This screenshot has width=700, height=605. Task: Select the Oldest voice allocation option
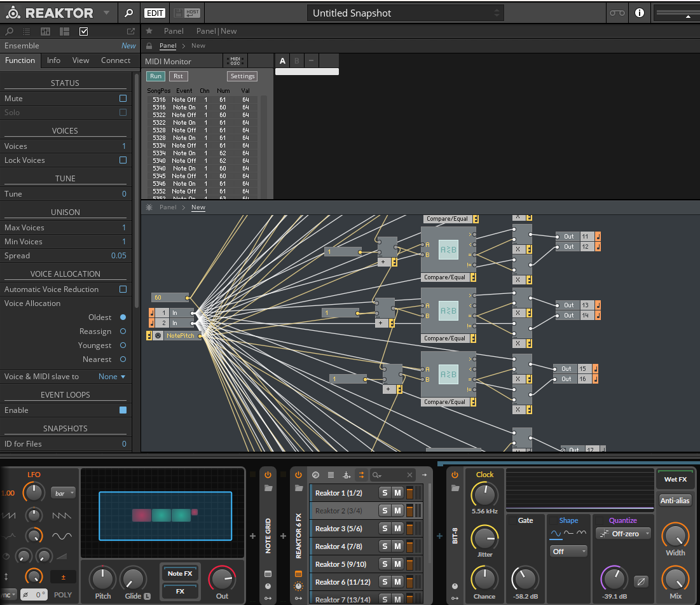point(123,317)
